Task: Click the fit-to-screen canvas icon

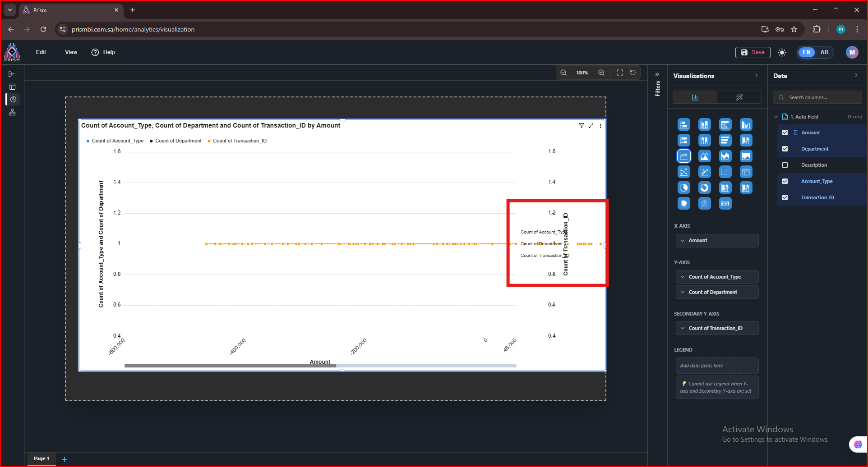Action: [620, 73]
